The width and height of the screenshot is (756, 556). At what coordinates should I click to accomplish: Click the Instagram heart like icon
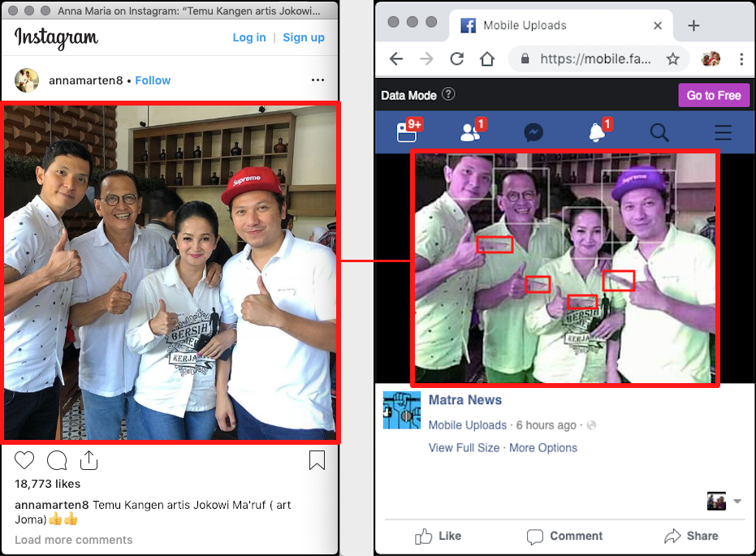pyautogui.click(x=25, y=461)
